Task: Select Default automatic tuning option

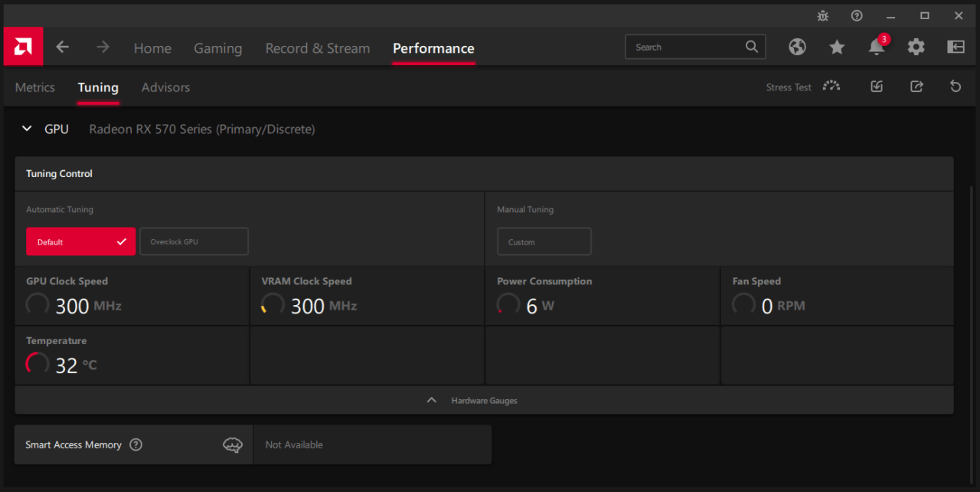Action: click(x=80, y=241)
